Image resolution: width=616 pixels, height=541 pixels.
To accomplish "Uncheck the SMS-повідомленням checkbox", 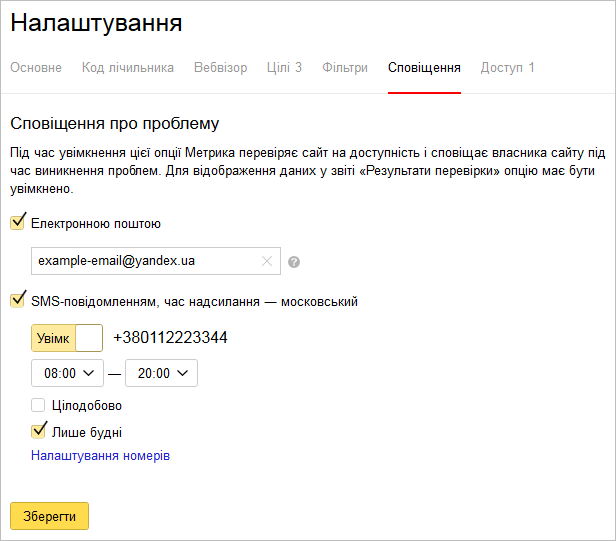I will point(18,300).
